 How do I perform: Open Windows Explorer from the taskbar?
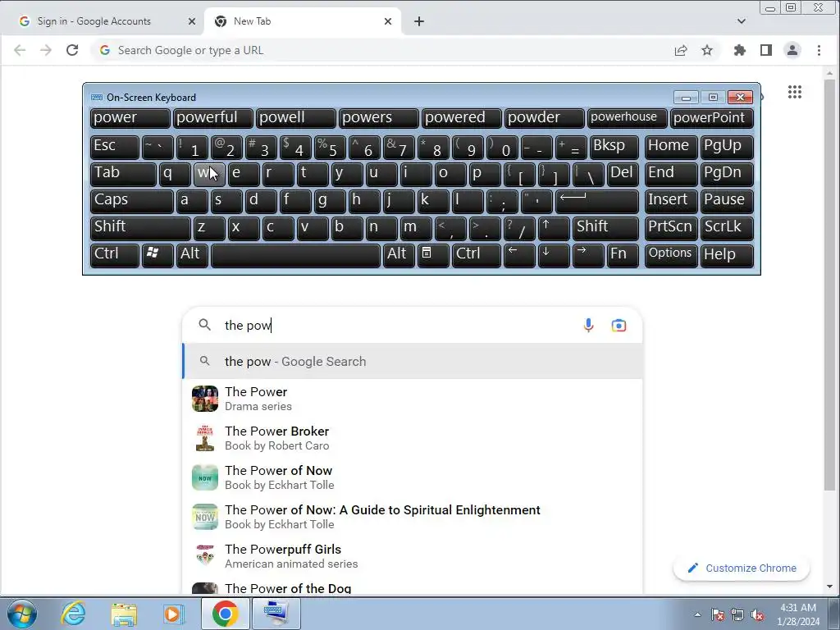click(124, 614)
